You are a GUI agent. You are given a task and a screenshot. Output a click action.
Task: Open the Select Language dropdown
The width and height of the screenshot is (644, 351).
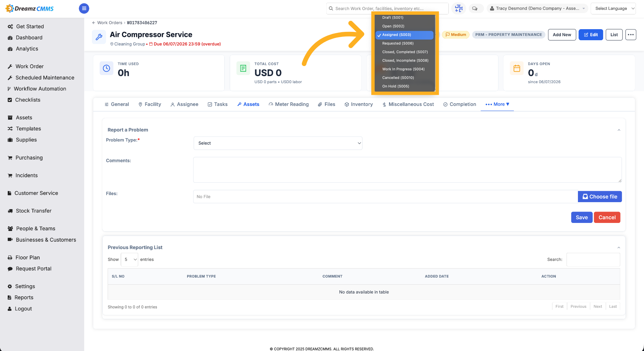613,8
